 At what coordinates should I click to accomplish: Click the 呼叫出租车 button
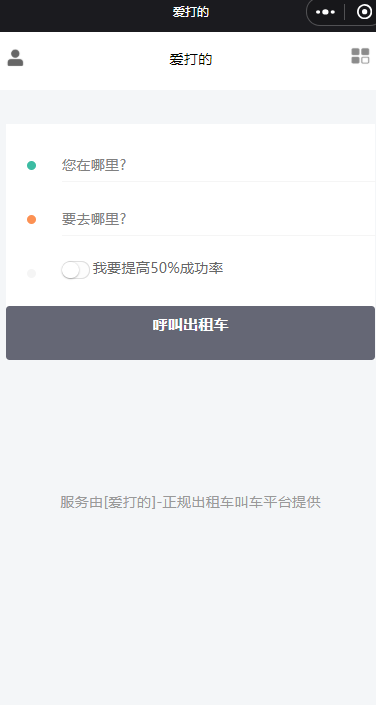point(190,333)
